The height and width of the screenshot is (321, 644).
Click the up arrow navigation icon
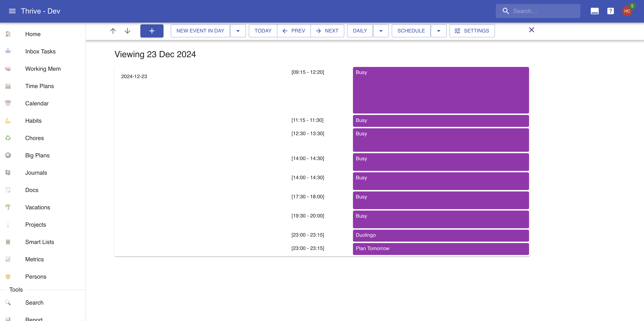[113, 30]
